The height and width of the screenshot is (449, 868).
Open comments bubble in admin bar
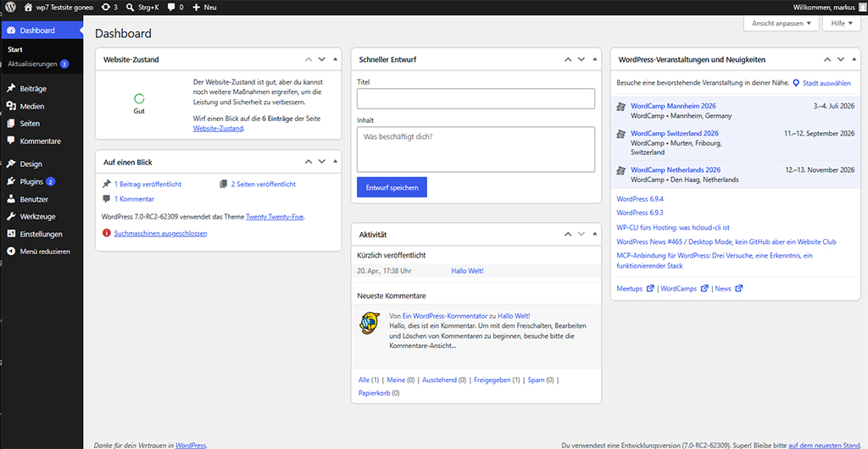pos(175,8)
